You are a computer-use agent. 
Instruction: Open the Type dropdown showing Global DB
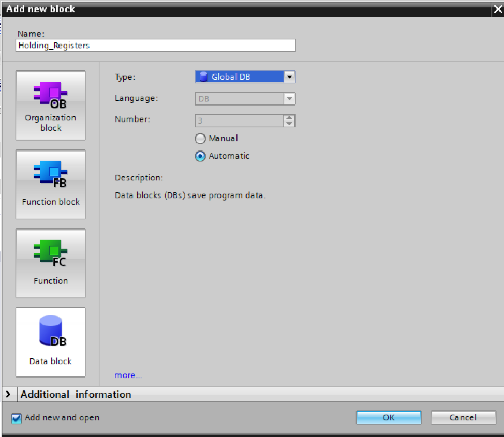(x=289, y=77)
